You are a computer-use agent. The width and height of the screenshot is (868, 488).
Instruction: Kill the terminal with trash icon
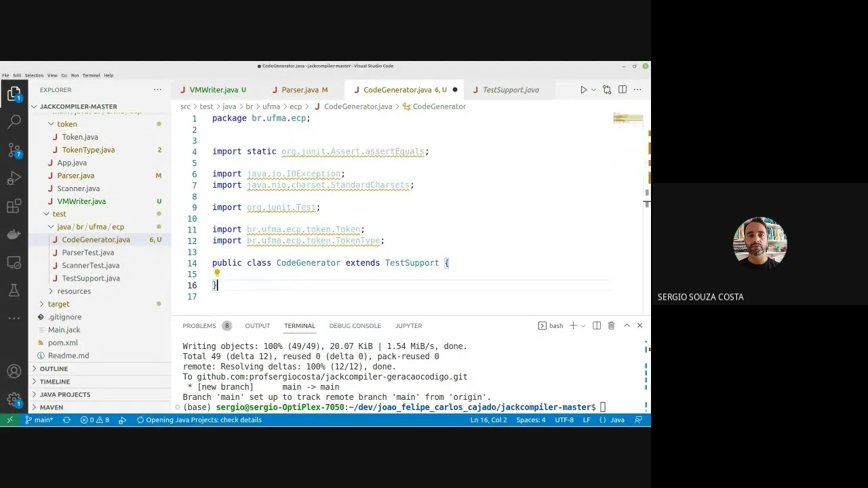click(611, 325)
